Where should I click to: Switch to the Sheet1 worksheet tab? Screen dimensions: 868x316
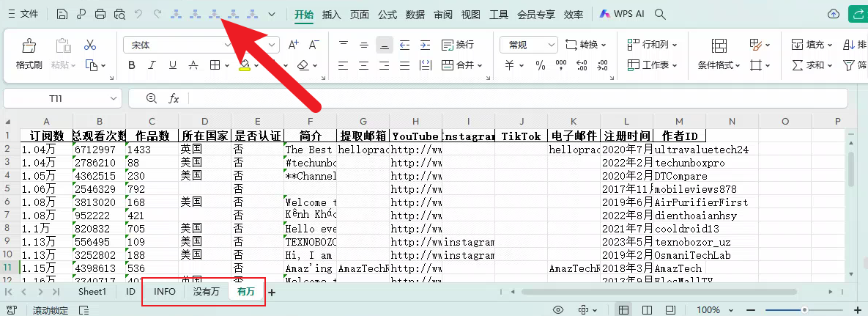coord(92,292)
